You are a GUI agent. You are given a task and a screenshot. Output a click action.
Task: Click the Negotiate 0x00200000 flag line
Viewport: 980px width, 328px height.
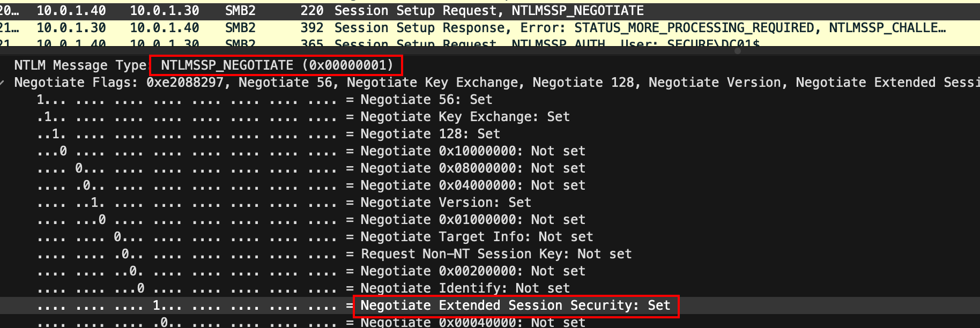[472, 271]
